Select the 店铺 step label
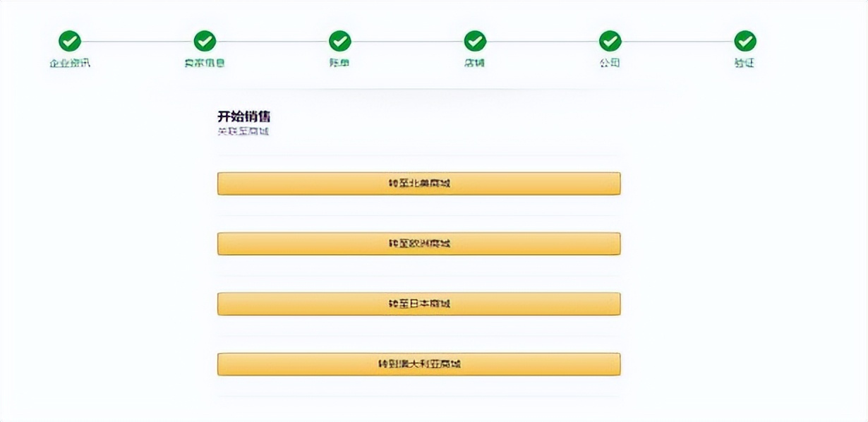Screen dimensions: 868x422 click(x=474, y=64)
